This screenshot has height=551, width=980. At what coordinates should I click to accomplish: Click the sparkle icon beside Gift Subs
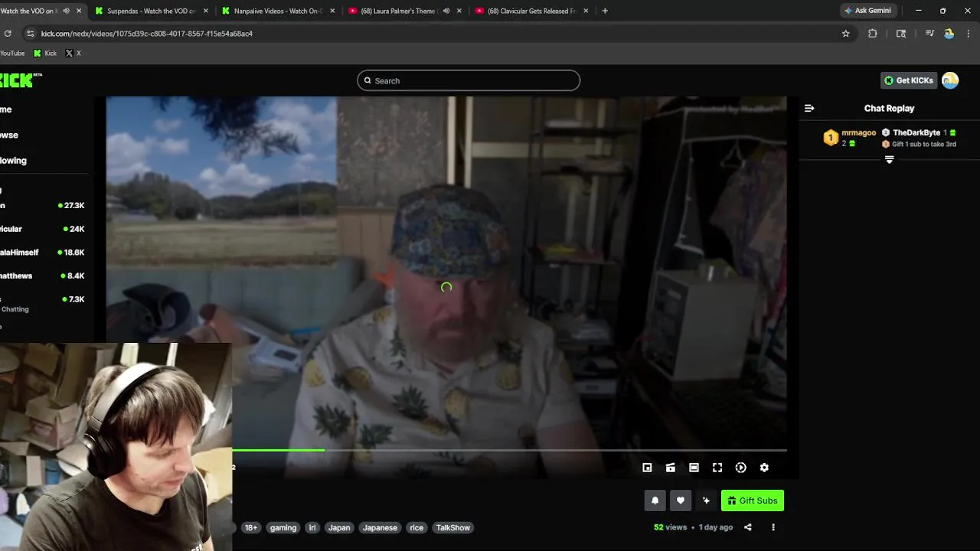coord(706,500)
